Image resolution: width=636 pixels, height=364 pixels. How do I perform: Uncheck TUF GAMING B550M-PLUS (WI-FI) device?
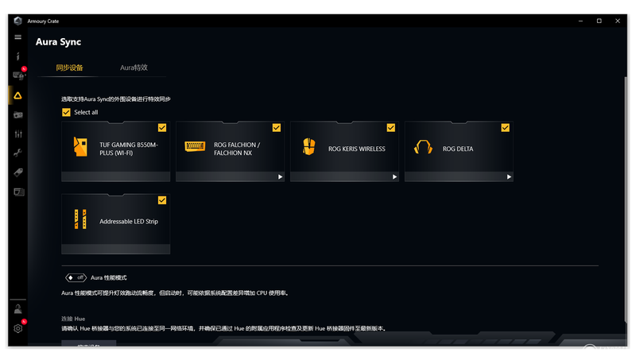[162, 128]
